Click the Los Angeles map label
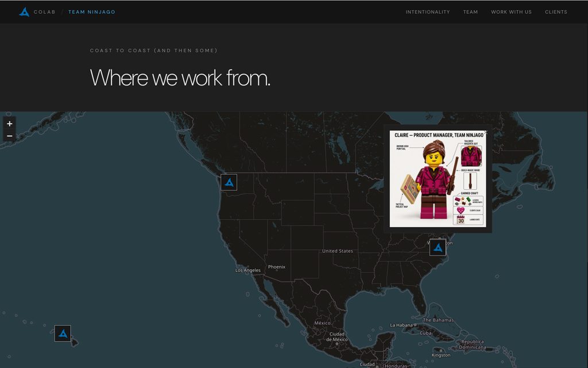 coord(248,270)
